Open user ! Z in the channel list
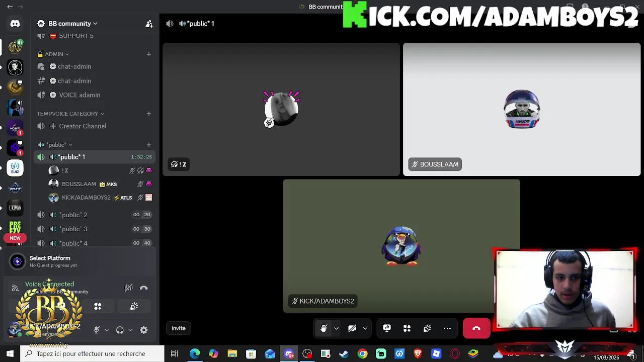644x362 pixels. click(x=101, y=170)
